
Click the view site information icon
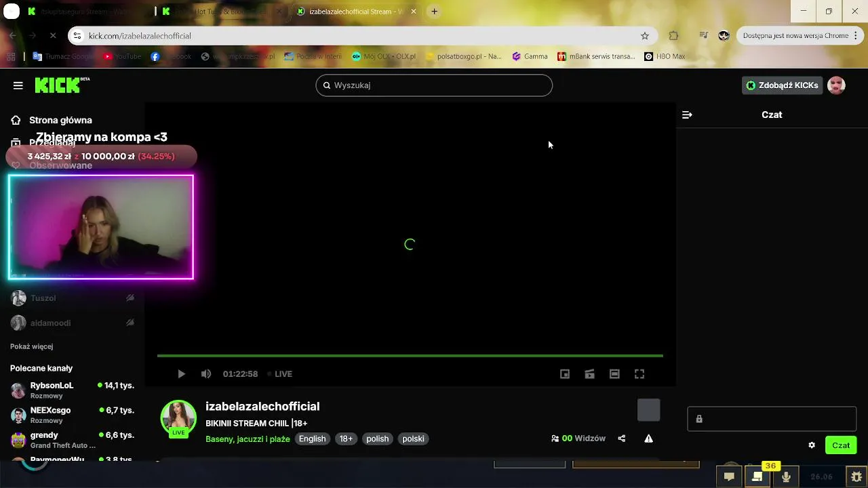point(77,36)
